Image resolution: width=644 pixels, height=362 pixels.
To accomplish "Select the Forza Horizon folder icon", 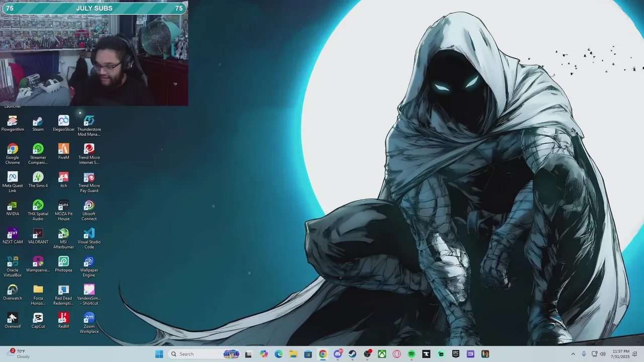I will click(x=38, y=295).
